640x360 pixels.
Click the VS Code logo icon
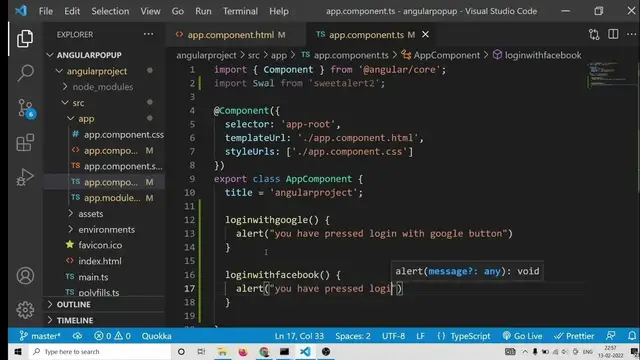21,11
